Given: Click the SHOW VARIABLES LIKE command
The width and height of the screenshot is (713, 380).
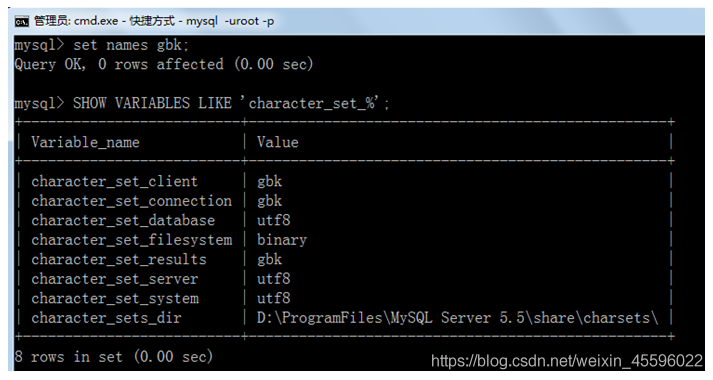Looking at the screenshot, I should click(x=202, y=103).
